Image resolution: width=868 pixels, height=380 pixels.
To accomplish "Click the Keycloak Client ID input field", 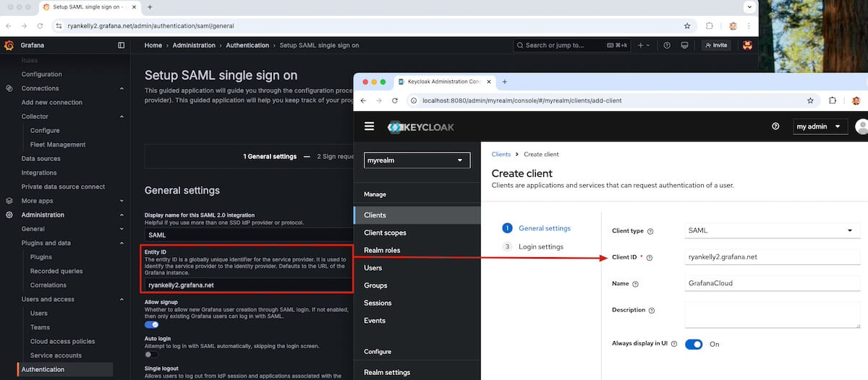I will (x=773, y=256).
